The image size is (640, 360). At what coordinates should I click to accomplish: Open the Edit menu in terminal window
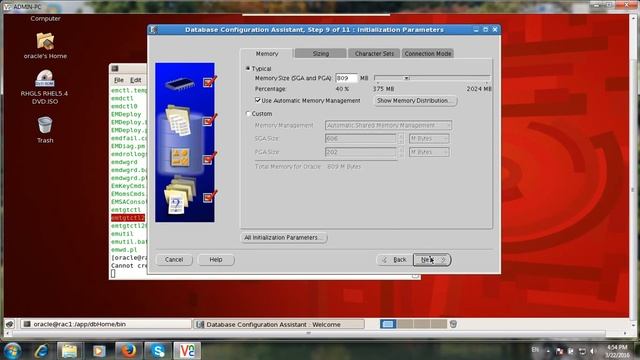coord(136,80)
